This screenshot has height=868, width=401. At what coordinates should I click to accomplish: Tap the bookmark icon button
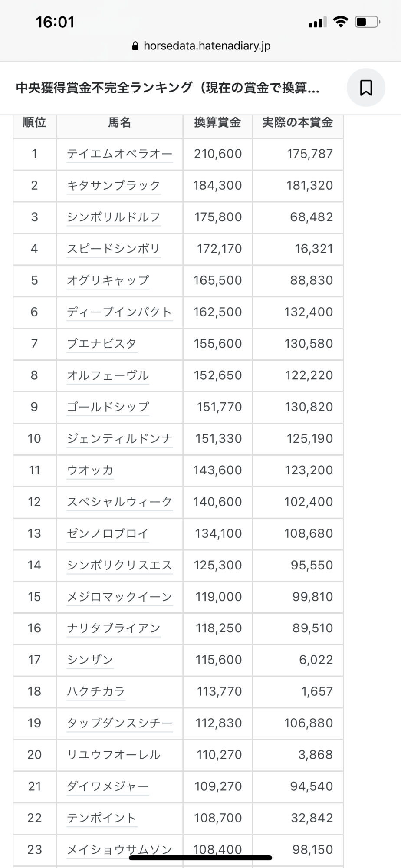366,88
